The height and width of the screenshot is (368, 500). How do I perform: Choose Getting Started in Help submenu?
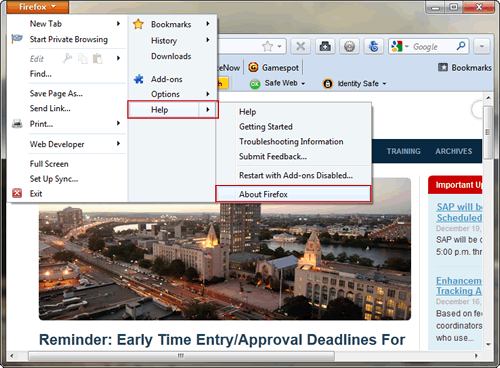click(x=266, y=127)
